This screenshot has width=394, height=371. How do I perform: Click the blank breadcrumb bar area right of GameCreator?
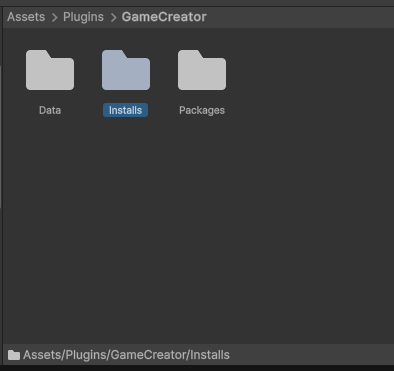(x=300, y=17)
